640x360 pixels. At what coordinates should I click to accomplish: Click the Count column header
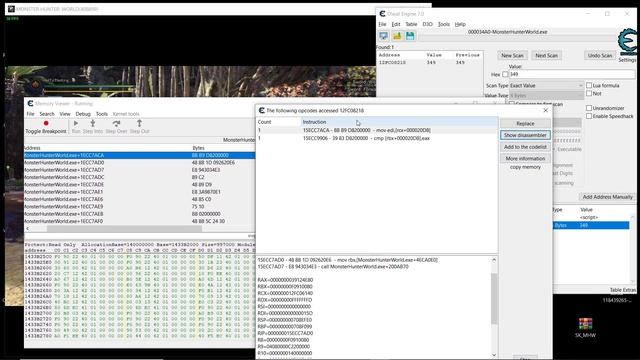click(279, 122)
